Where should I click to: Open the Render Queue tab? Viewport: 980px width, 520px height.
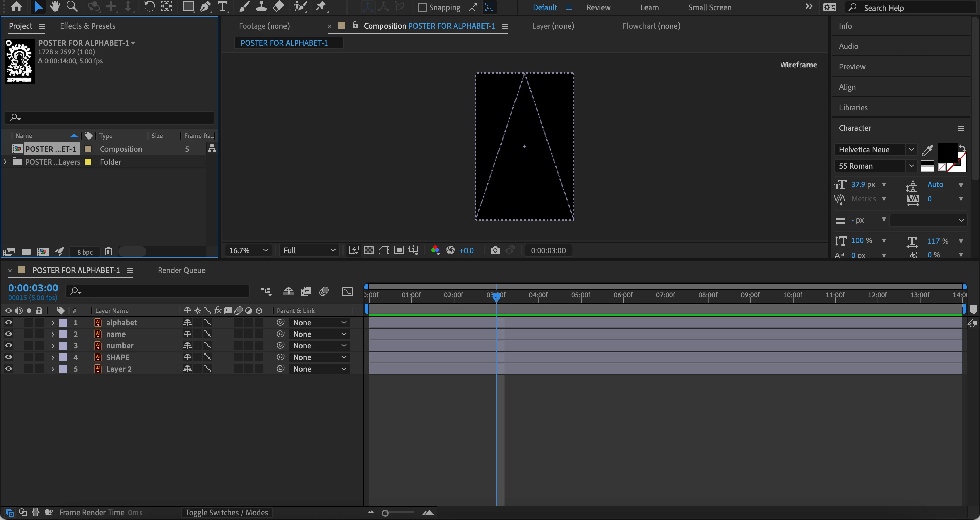[x=181, y=270]
